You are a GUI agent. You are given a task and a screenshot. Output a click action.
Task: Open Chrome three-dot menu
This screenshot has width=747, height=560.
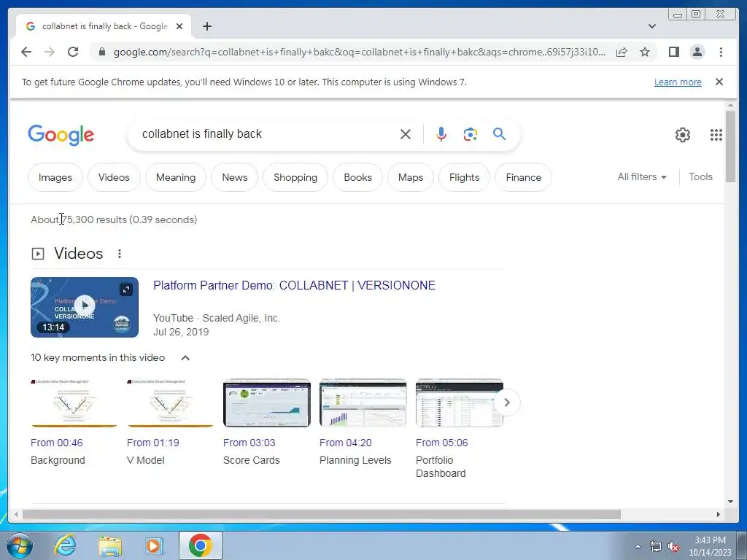(x=721, y=52)
